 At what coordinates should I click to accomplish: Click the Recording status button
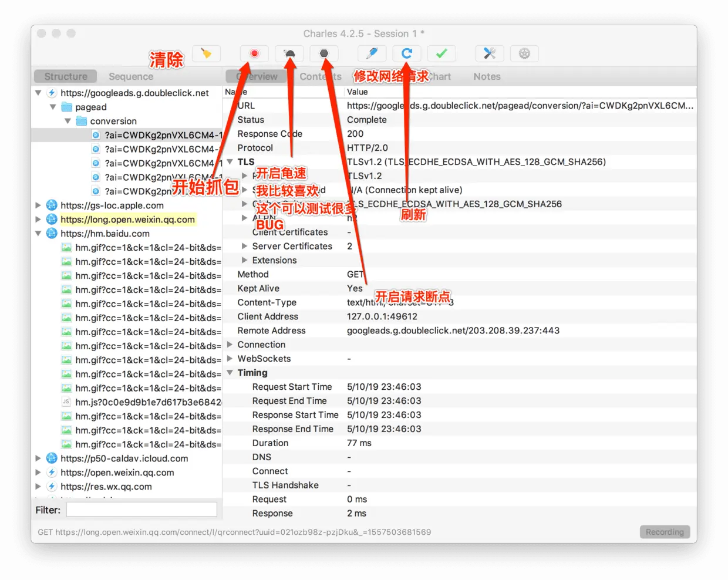pos(665,532)
